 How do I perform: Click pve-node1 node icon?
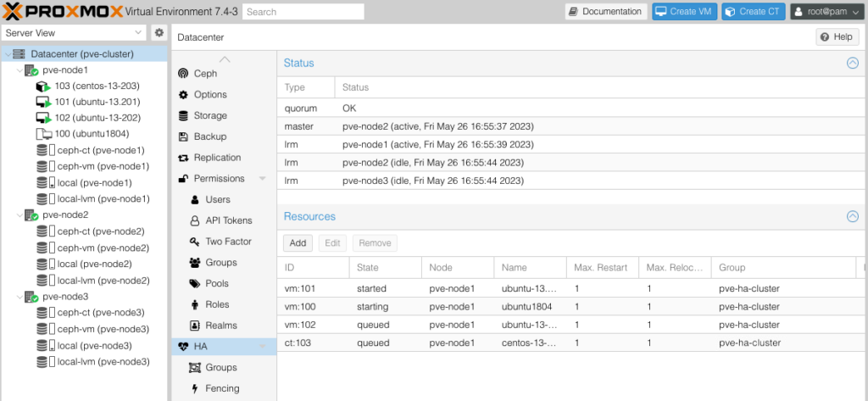[31, 70]
